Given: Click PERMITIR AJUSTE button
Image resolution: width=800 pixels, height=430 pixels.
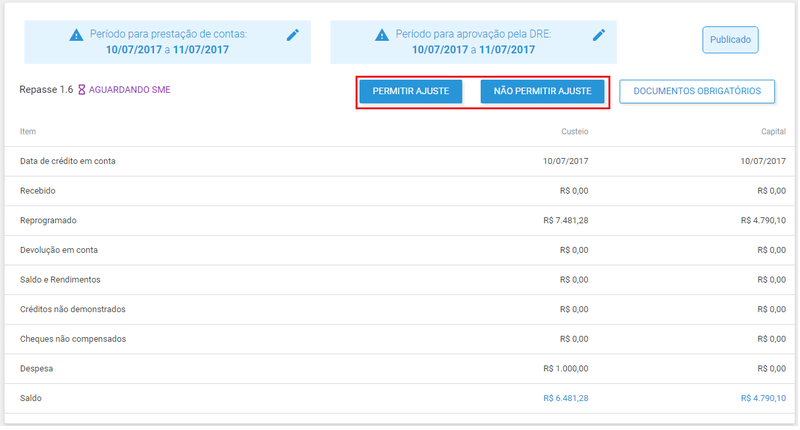Looking at the screenshot, I should tap(411, 91).
